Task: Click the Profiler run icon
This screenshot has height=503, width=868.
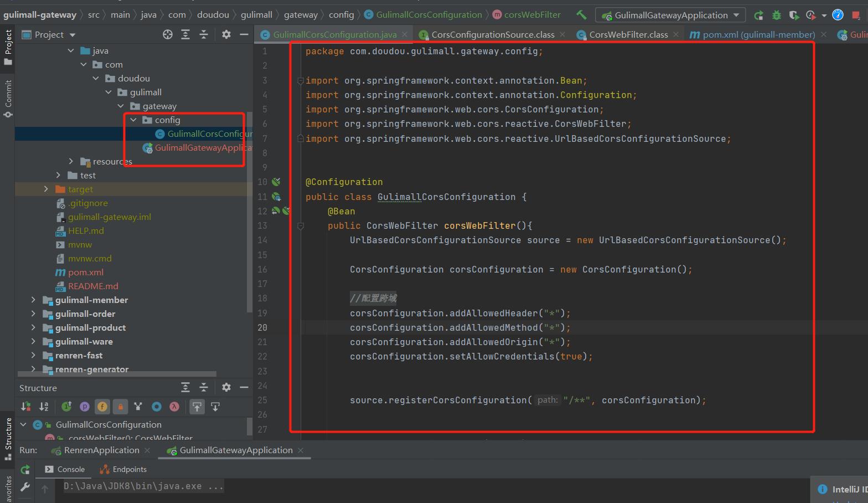Action: (811, 15)
